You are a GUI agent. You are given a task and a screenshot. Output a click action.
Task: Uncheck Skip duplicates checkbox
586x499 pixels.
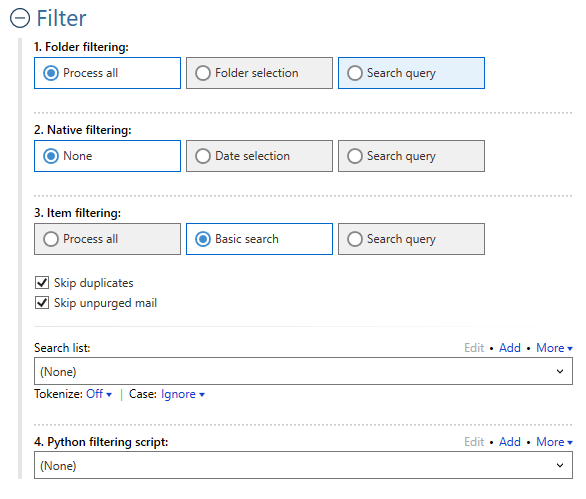42,283
